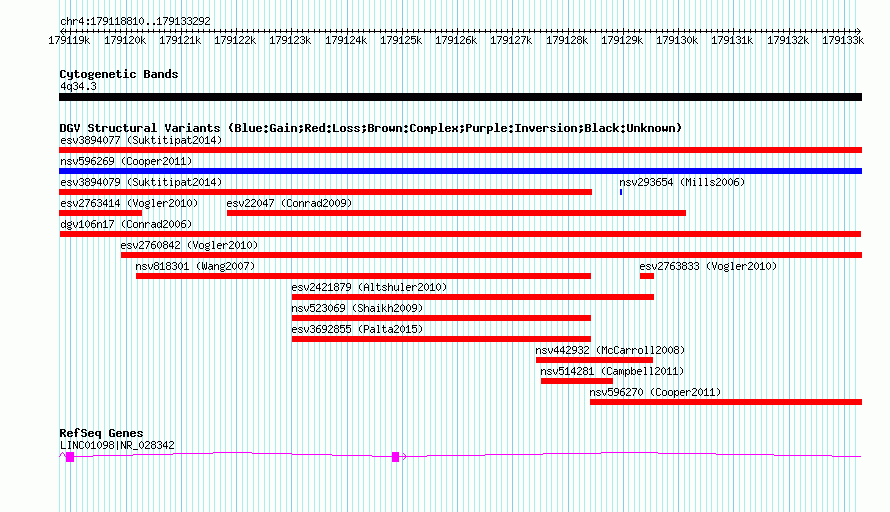Select the red nsv523069 variant bar
The height and width of the screenshot is (512, 890).
coord(441,318)
